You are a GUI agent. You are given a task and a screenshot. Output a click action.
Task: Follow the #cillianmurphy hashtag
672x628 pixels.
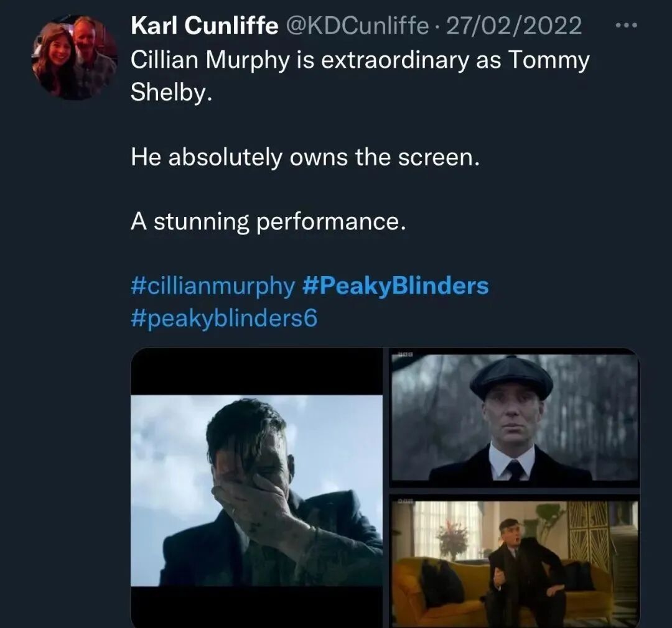click(213, 286)
